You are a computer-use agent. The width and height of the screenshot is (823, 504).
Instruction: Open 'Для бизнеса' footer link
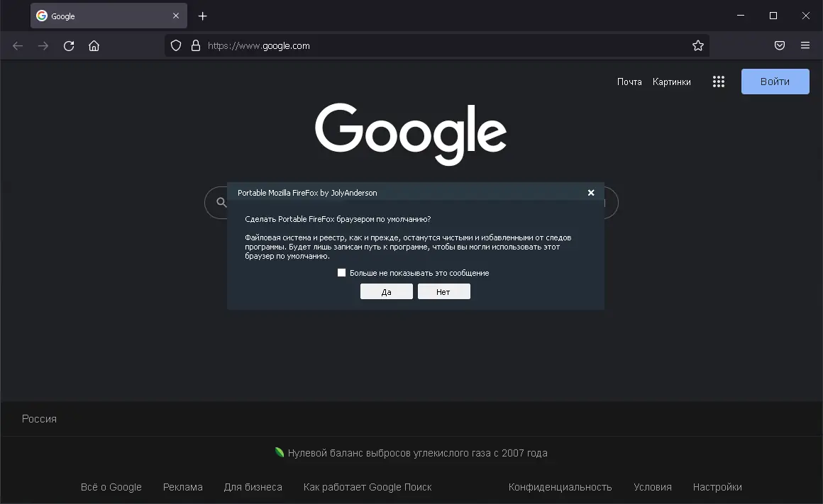click(253, 487)
